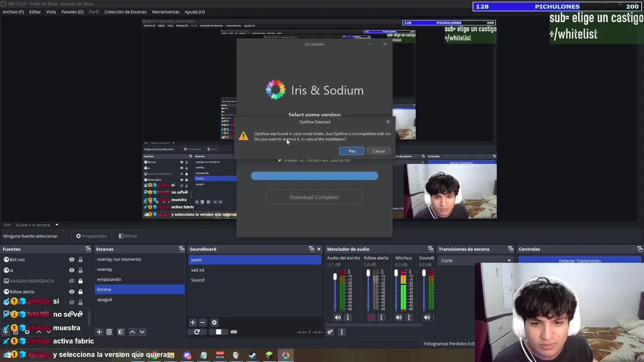
Task: Switch to Iris installer taskbar icon
Action: (286, 355)
